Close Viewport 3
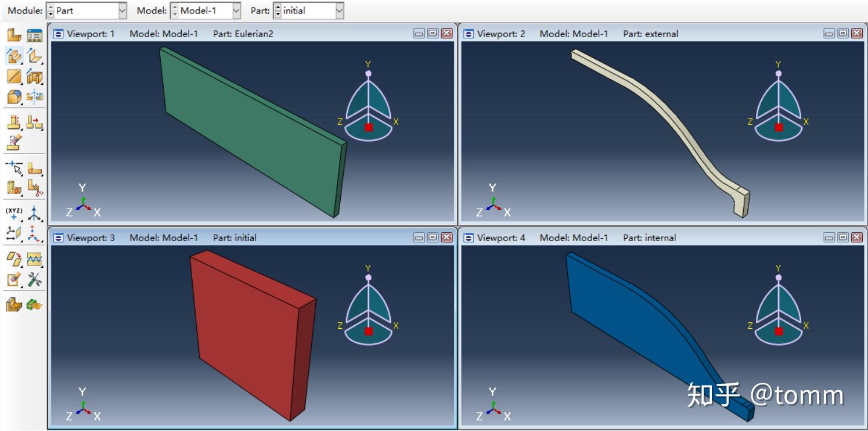 click(x=447, y=238)
